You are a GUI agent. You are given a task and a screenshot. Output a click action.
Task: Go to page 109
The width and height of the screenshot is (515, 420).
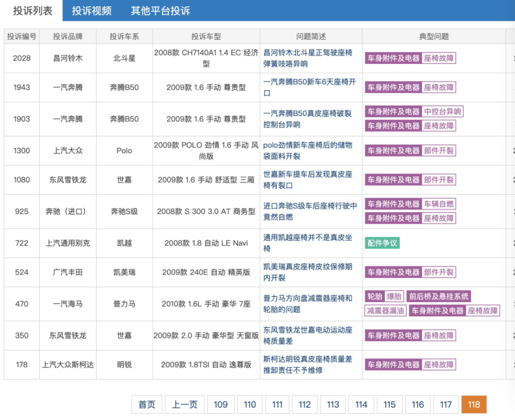tap(220, 405)
